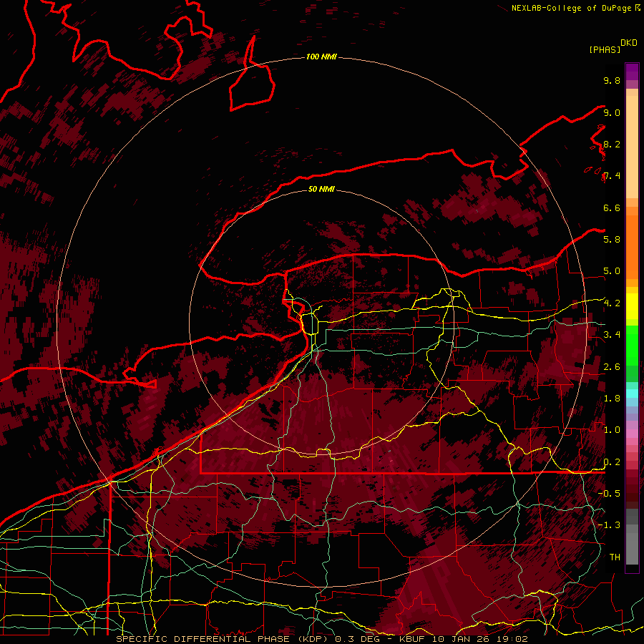The height and width of the screenshot is (644, 644).
Task: Click the 1.8 scale value
Action: tap(612, 399)
